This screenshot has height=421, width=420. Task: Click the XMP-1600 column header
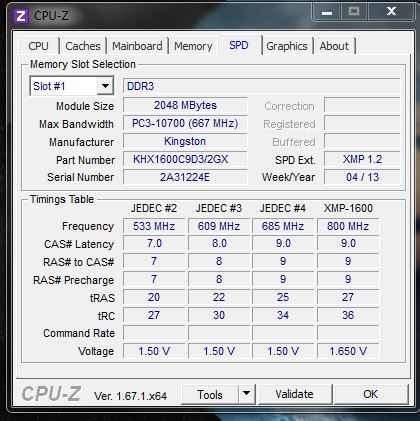[x=348, y=208]
